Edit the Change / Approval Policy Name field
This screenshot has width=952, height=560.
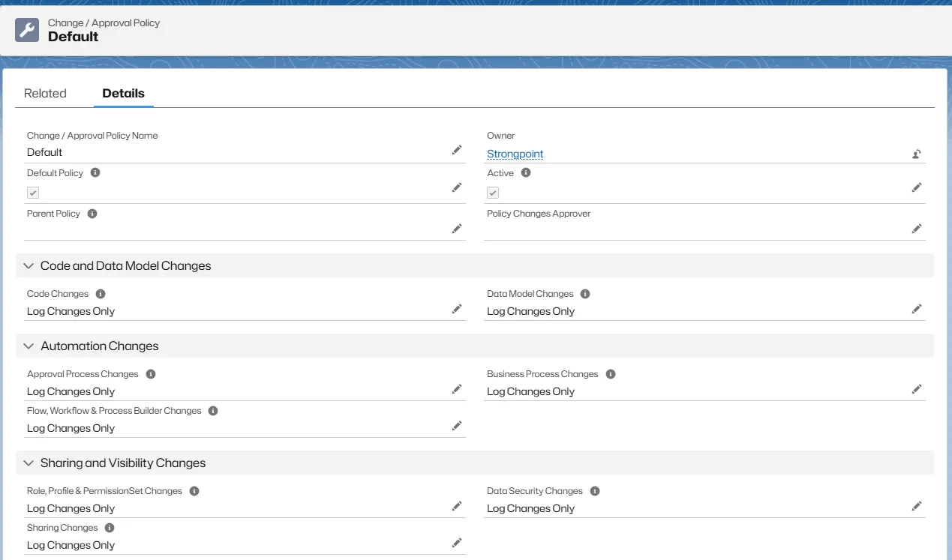[457, 150]
